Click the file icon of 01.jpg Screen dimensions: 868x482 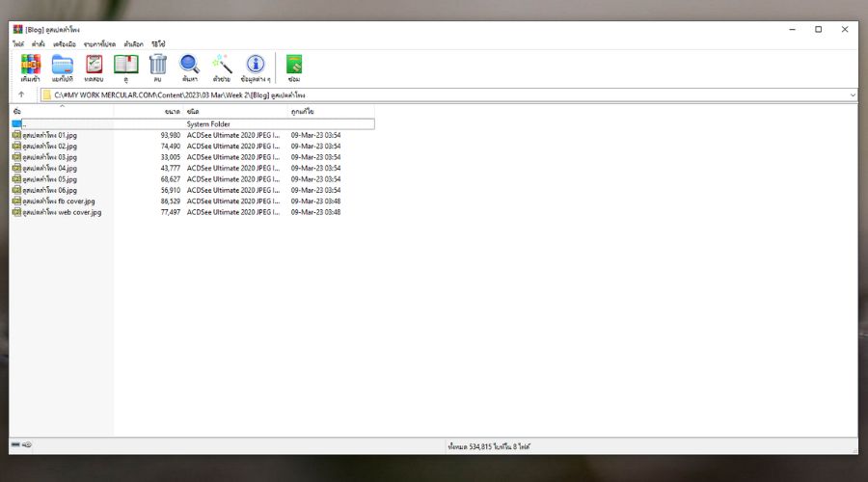click(16, 135)
